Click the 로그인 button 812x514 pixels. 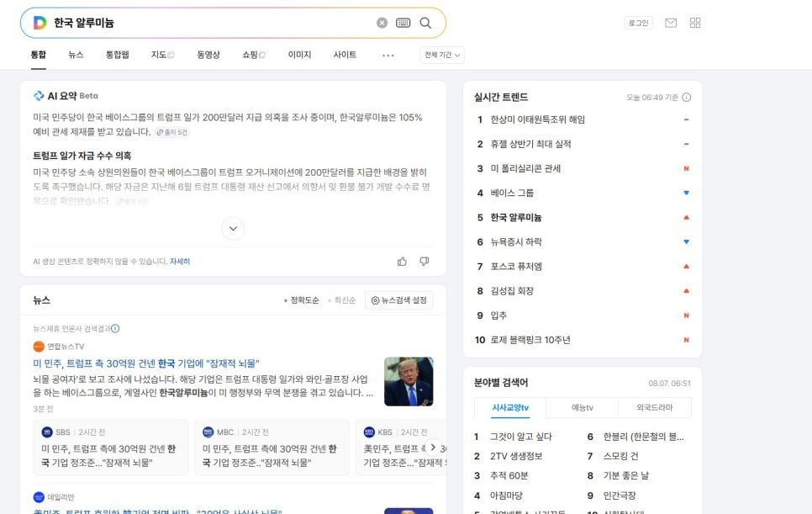click(638, 23)
